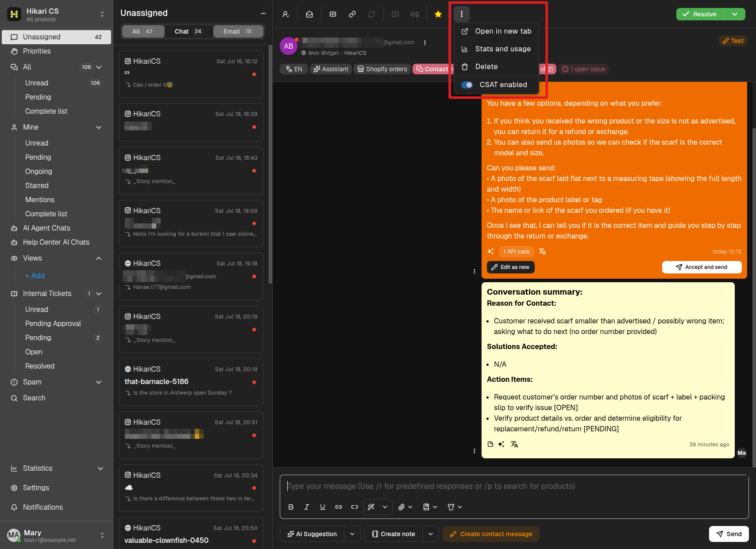Image resolution: width=756 pixels, height=549 pixels.
Task: Click the AI magic wand icon
Action: pyautogui.click(x=371, y=507)
